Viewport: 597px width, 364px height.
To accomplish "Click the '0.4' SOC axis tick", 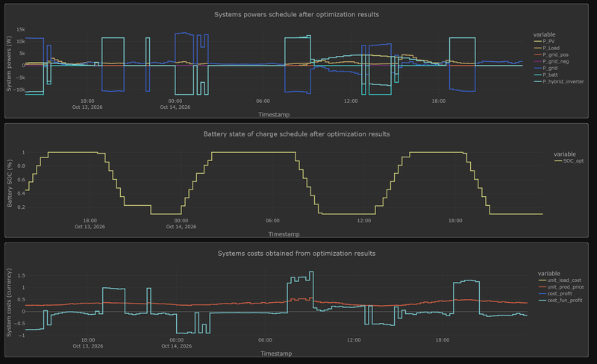I will (22, 193).
